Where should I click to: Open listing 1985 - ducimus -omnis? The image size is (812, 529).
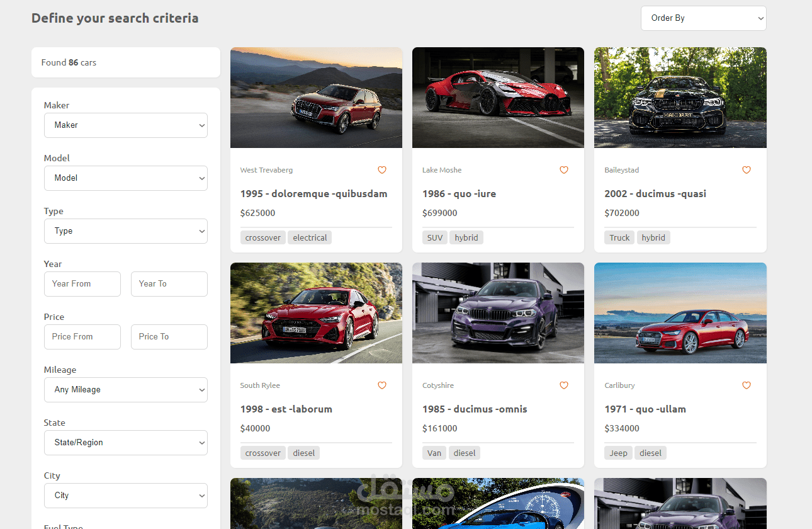click(x=475, y=409)
